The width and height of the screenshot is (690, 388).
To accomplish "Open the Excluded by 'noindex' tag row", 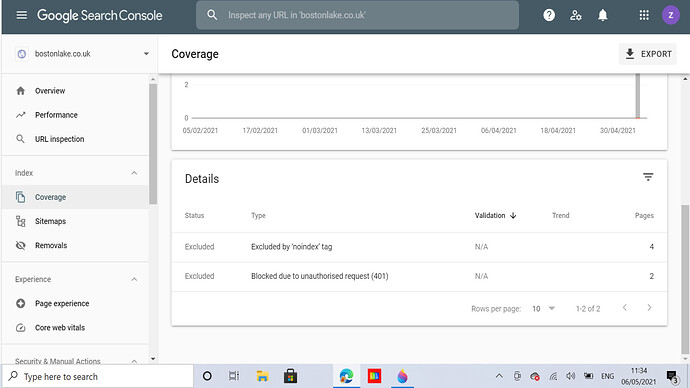I will point(419,247).
